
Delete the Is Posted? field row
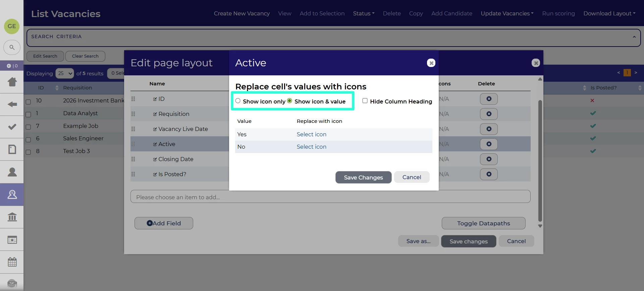489,174
